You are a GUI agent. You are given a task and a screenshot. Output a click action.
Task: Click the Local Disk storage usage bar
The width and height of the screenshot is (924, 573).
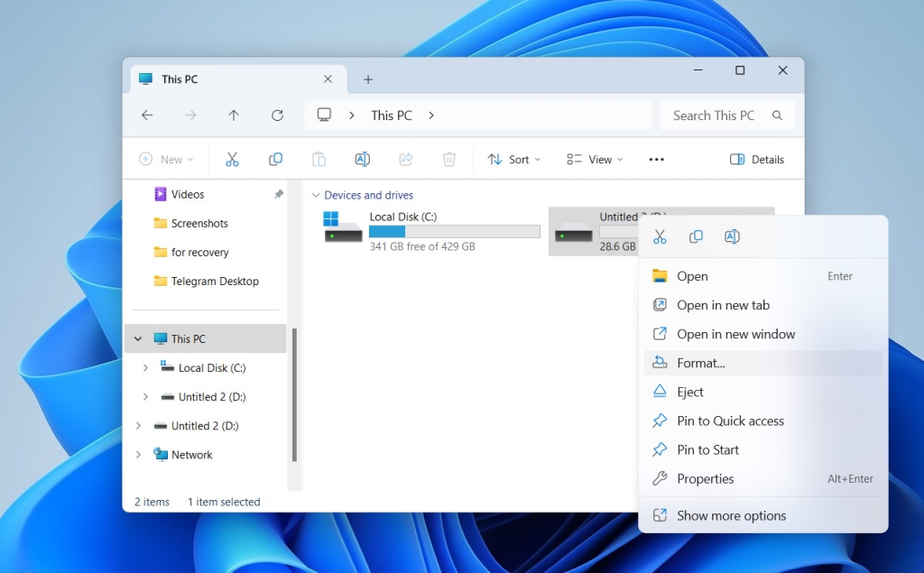[x=454, y=231]
